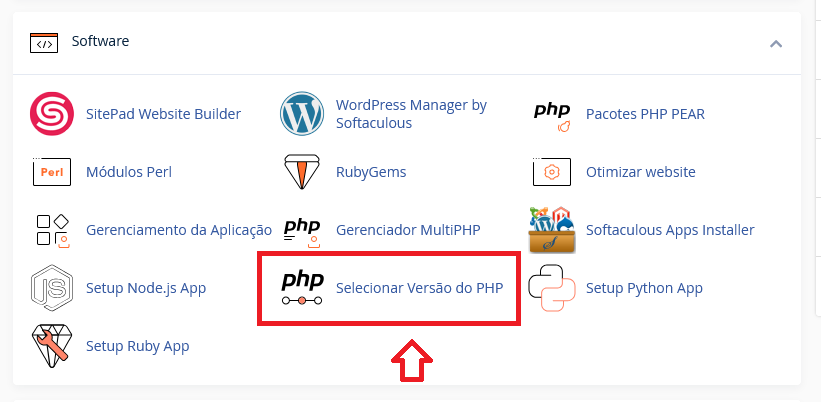Open the Setup Node.js App link
821x402 pixels.
(146, 288)
